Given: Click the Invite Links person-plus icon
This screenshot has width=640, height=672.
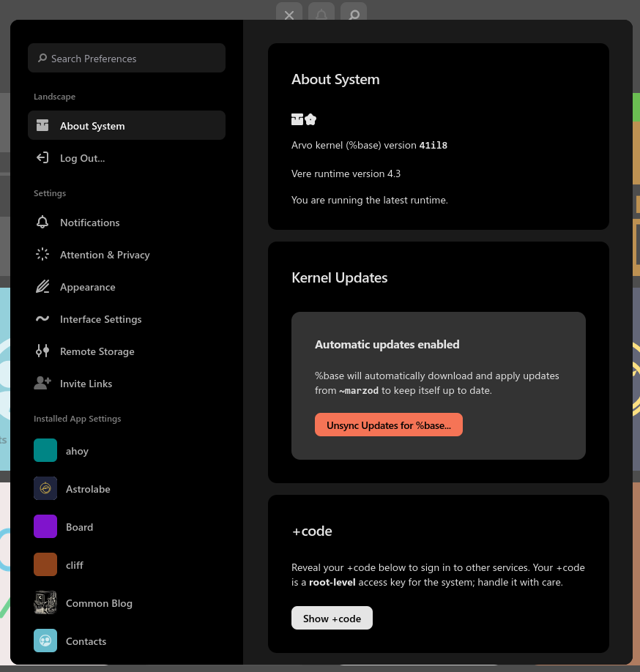Looking at the screenshot, I should click(42, 383).
